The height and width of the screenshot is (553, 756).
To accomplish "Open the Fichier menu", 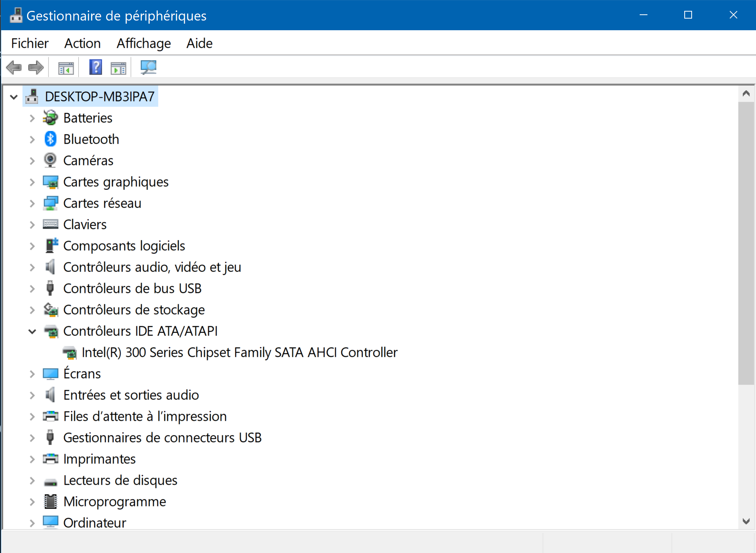I will 30,43.
